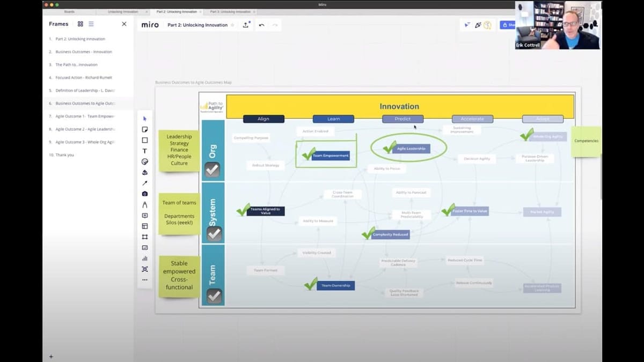Undo the last action
This screenshot has height=362, width=644.
click(262, 24)
